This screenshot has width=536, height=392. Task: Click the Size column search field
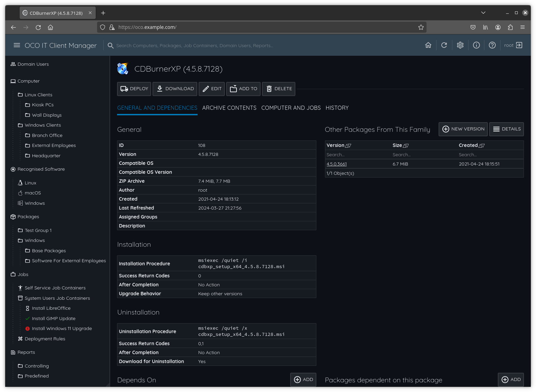[424, 155]
